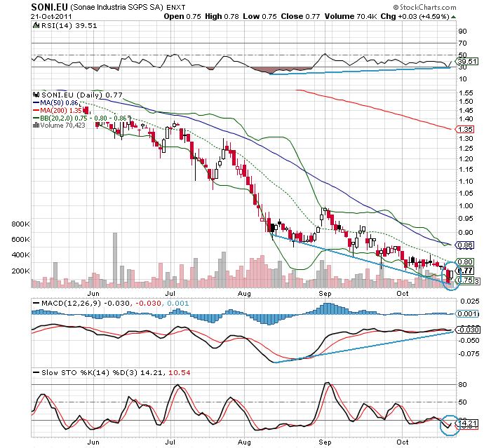
Task: Click the 0.77 last price tag
Action: tap(465, 271)
